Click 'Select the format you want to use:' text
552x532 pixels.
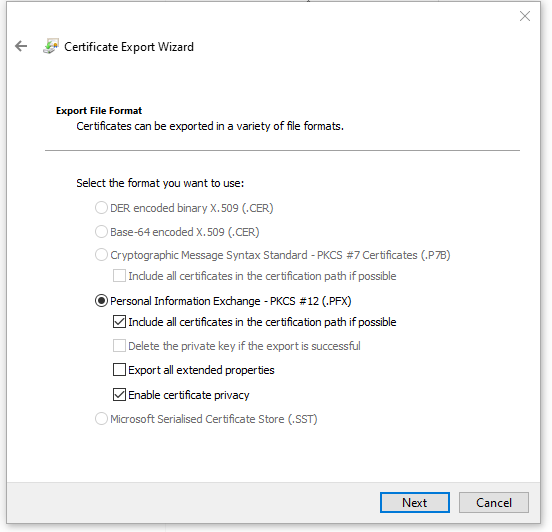pyautogui.click(x=160, y=183)
